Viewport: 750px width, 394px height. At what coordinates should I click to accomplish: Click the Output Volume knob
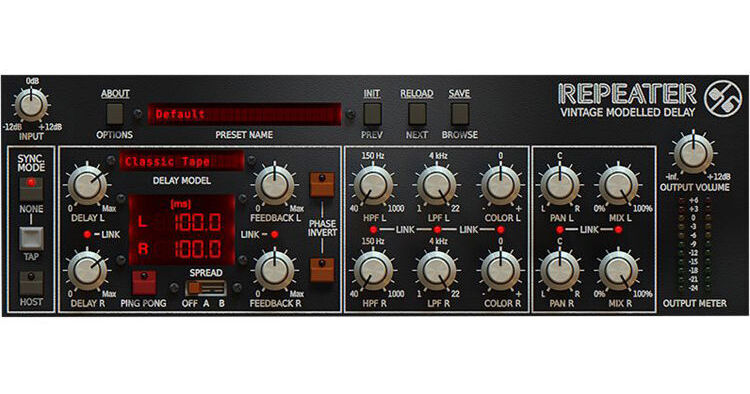point(693,153)
